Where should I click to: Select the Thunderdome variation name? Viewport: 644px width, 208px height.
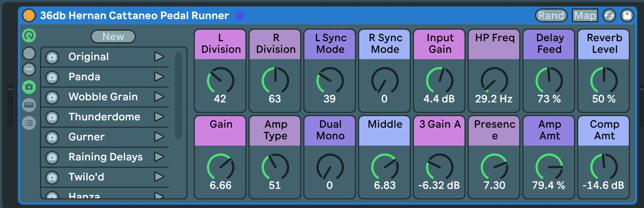(104, 117)
